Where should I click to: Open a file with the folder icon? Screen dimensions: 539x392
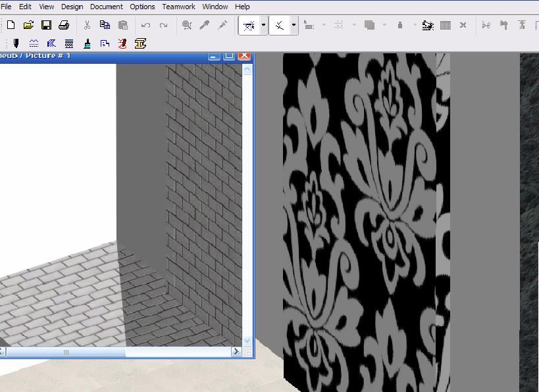[x=28, y=25]
